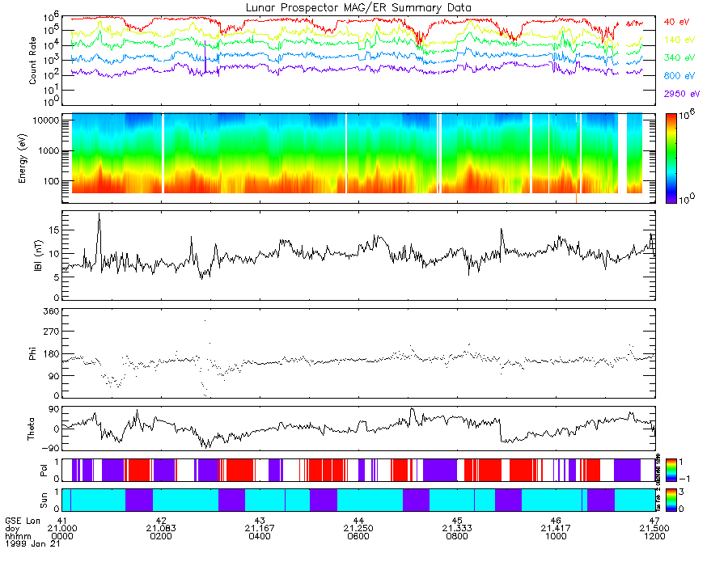Click the Pol panel color scale bar
Viewport: 728px width, 566px height.
coord(671,471)
